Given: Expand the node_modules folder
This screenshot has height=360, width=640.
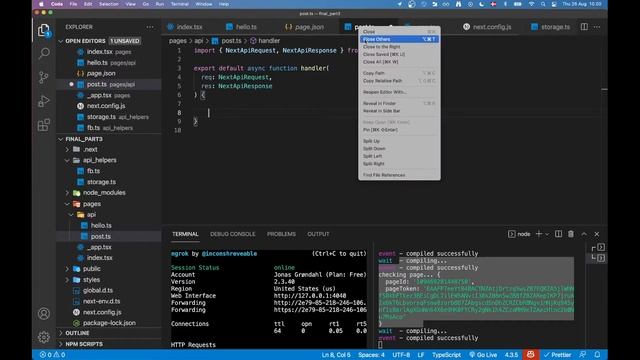Looking at the screenshot, I should click(x=67, y=193).
